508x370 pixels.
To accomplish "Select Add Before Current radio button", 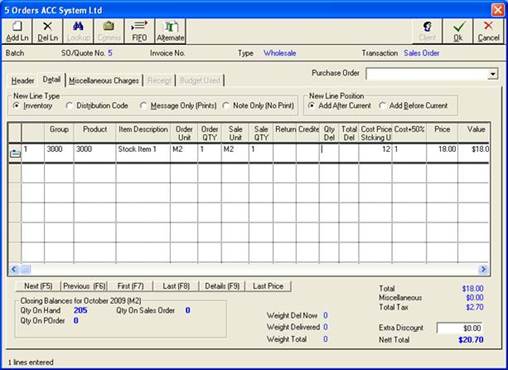I will point(382,106).
